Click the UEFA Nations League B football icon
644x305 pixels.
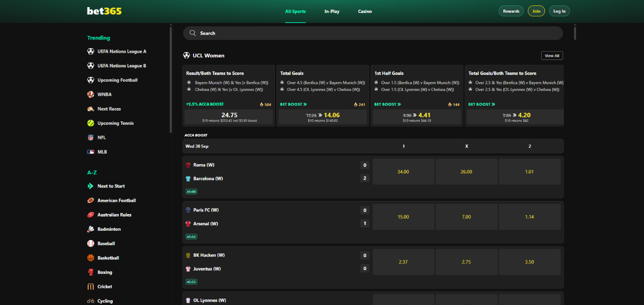[91, 66]
